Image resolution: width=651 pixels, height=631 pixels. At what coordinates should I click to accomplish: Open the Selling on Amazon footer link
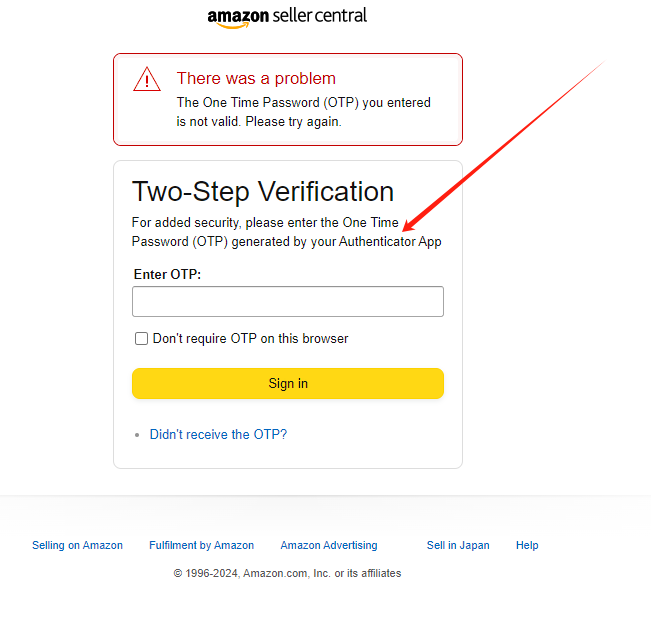[77, 545]
